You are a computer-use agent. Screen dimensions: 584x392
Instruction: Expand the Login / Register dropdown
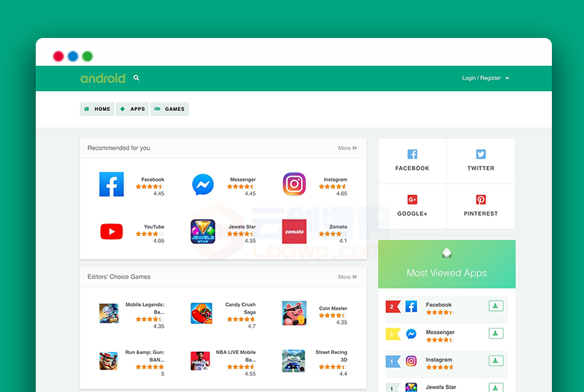485,78
